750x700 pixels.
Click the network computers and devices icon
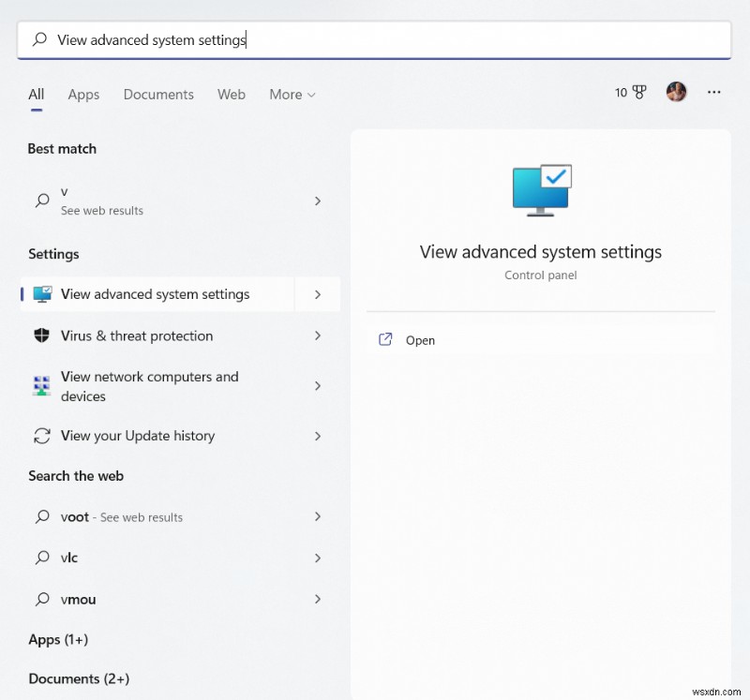coord(42,386)
